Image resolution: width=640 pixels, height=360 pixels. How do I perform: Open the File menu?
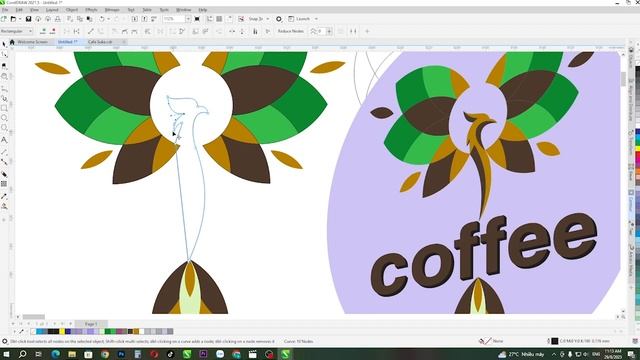click(x=5, y=10)
